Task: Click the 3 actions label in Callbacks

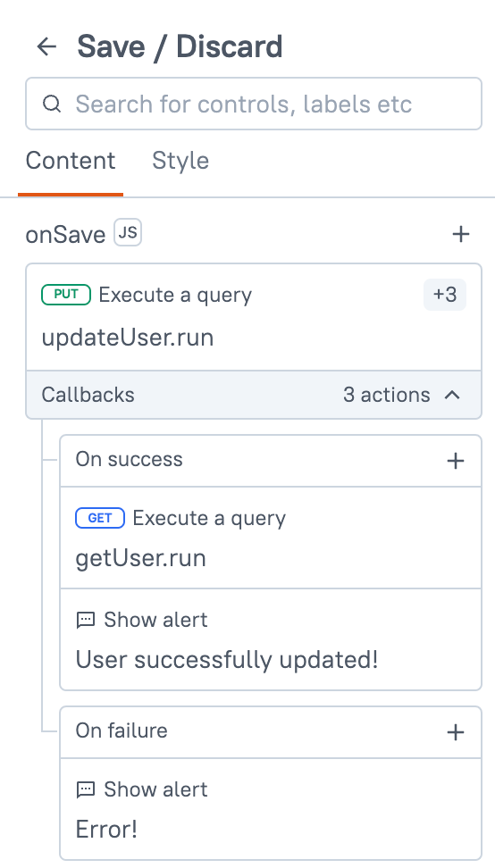Action: pos(387,395)
